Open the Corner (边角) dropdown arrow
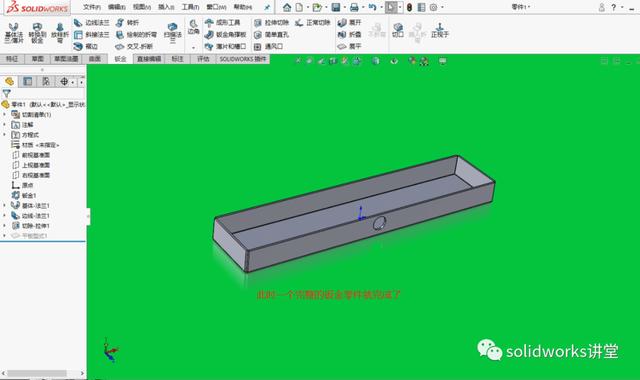640x380 pixels. (193, 47)
